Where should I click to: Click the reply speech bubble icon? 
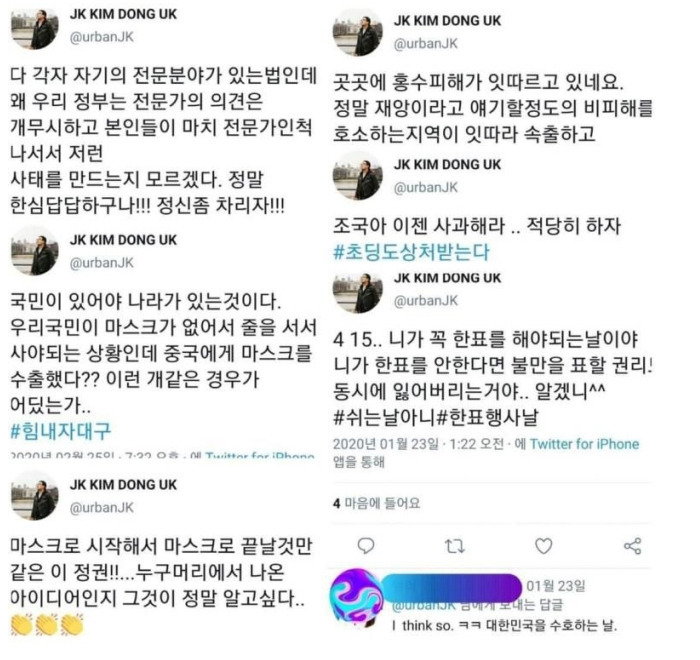pyautogui.click(x=366, y=546)
